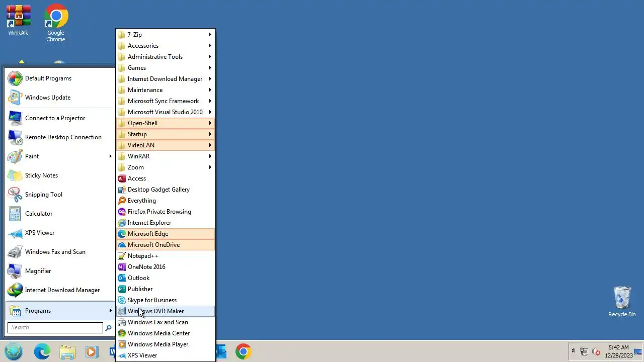The width and height of the screenshot is (644, 362).
Task: Expand Microsoft Visual Studio 2010 folder
Action: click(x=166, y=112)
